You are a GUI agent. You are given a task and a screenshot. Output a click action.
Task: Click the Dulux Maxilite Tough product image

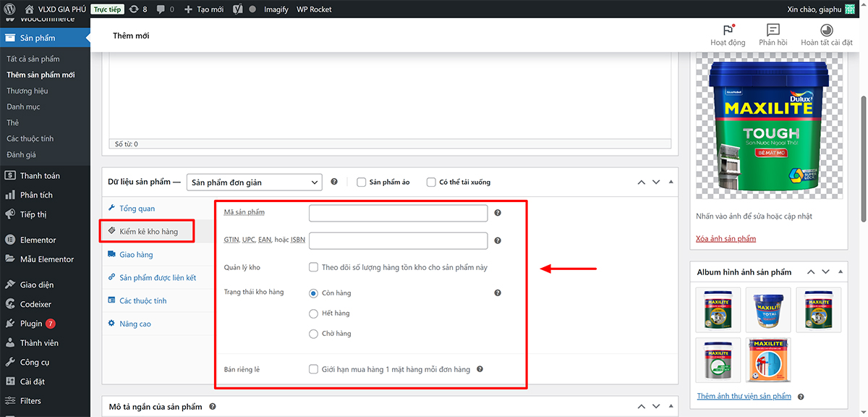[768, 127]
